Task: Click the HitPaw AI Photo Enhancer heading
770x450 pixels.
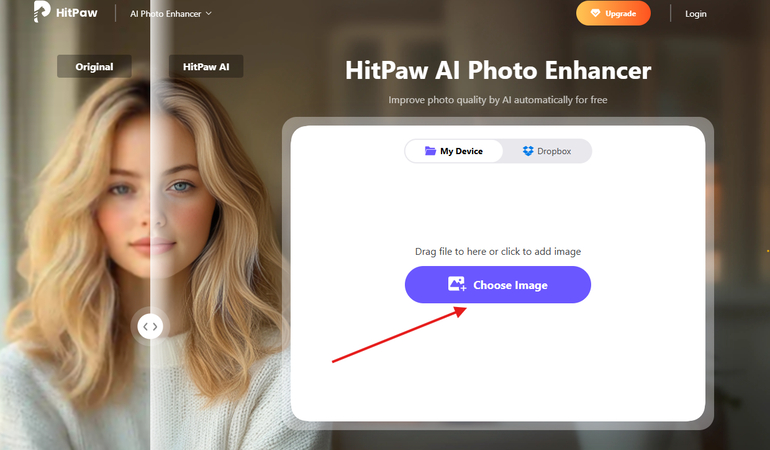Action: pyautogui.click(x=498, y=70)
